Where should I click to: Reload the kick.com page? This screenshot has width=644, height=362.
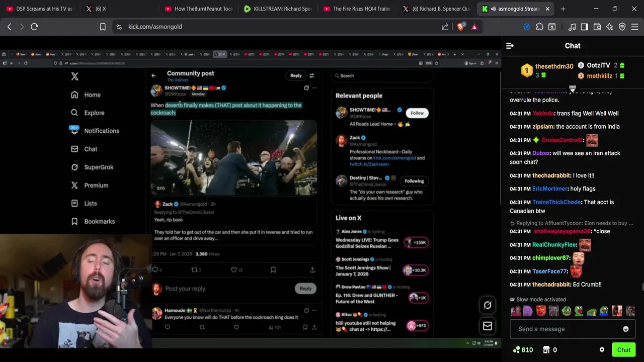pos(34,27)
